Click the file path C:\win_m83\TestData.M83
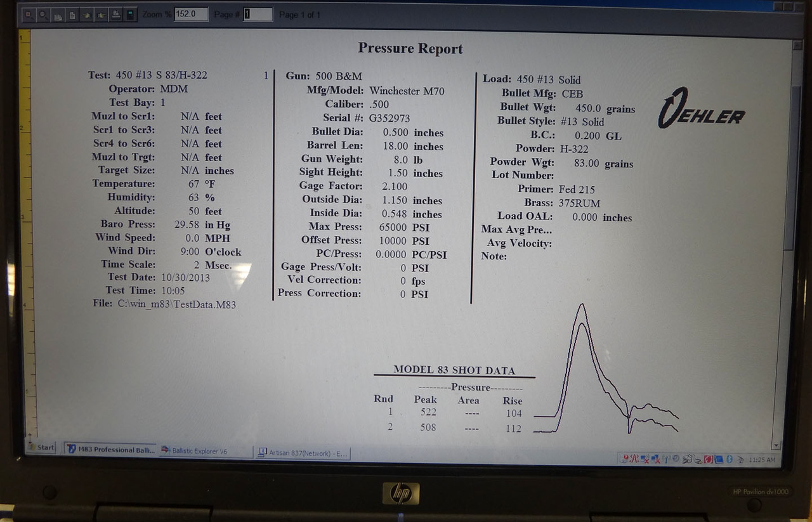This screenshot has width=812, height=522. pyautogui.click(x=177, y=304)
